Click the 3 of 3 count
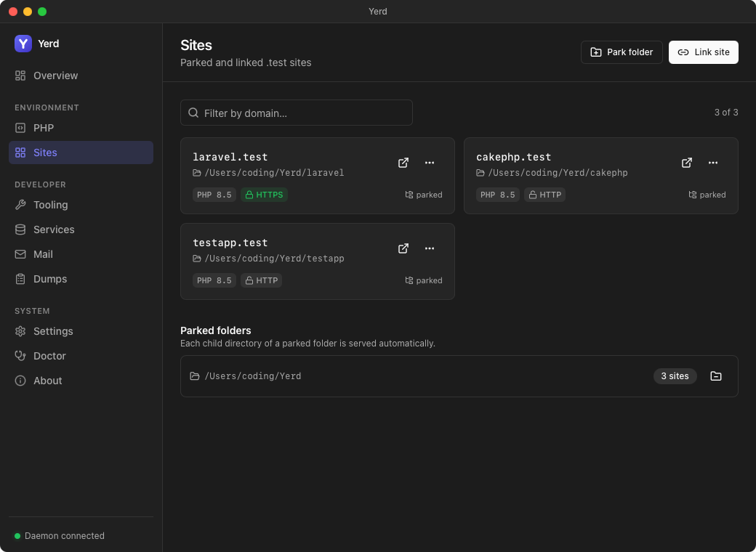756x552 pixels. [726, 113]
